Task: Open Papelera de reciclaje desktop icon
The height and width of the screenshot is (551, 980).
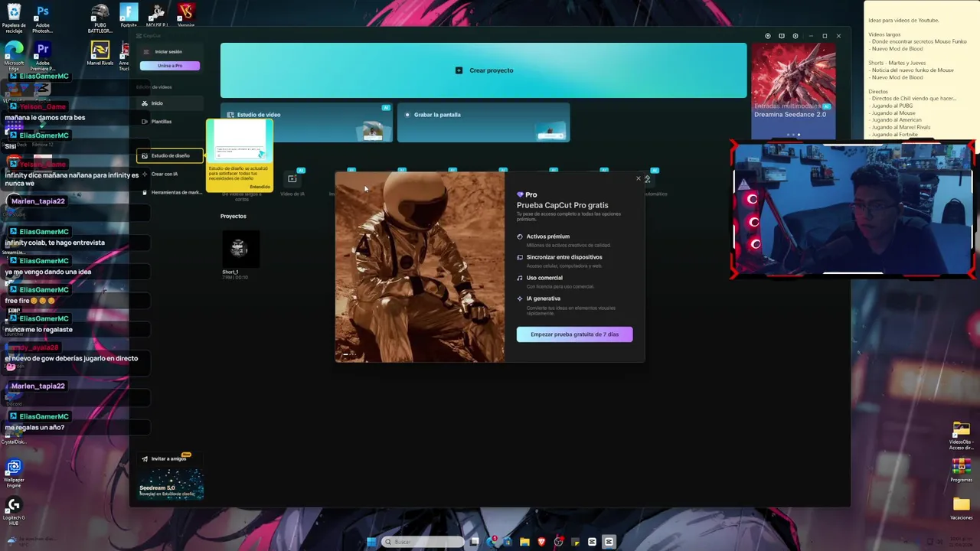Action: [x=14, y=18]
